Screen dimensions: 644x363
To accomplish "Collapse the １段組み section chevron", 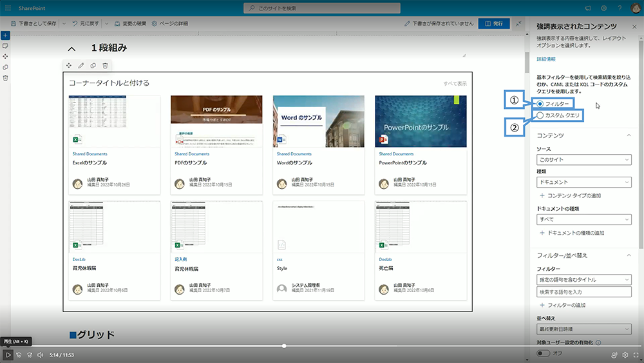I will pyautogui.click(x=71, y=49).
